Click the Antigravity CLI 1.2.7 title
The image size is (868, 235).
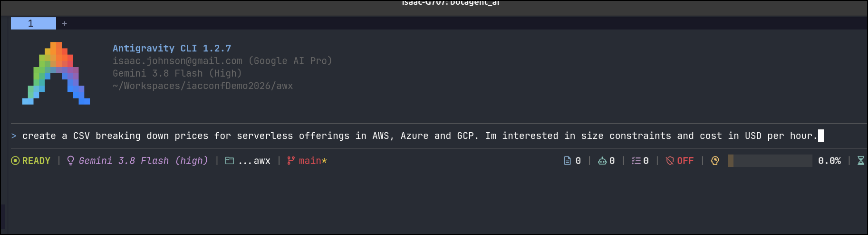172,48
